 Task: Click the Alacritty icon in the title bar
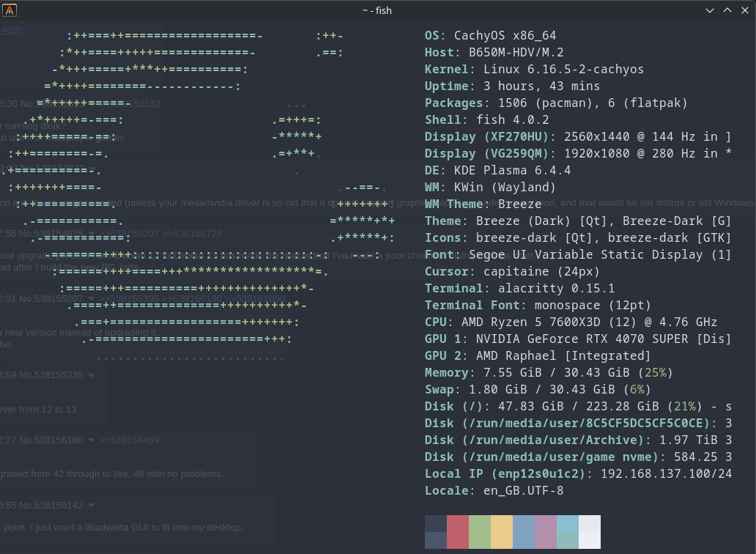pos(10,10)
